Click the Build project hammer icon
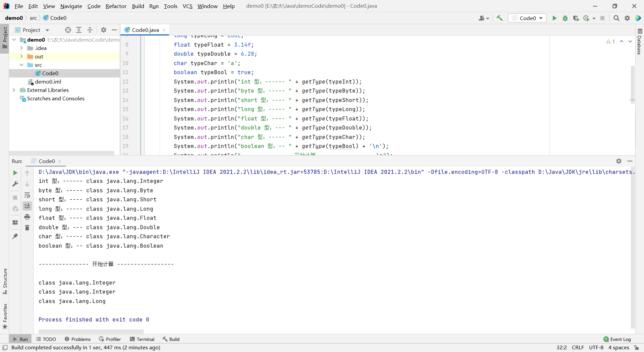Screen dimensions: 644x352 click(499, 18)
